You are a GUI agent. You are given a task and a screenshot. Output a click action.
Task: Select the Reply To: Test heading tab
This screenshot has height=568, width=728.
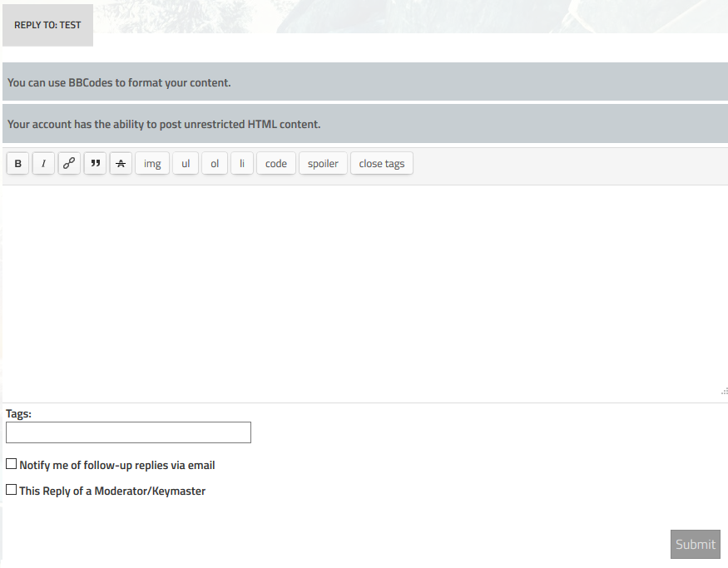(x=47, y=25)
